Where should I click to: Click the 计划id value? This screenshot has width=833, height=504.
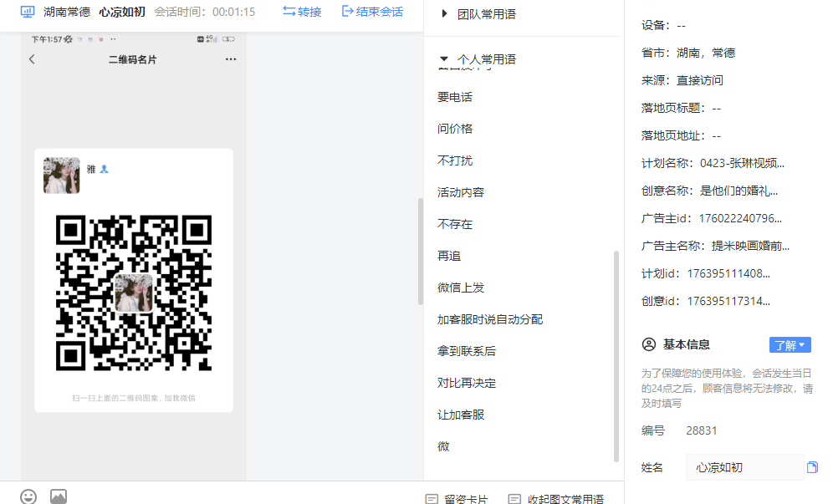tap(728, 273)
